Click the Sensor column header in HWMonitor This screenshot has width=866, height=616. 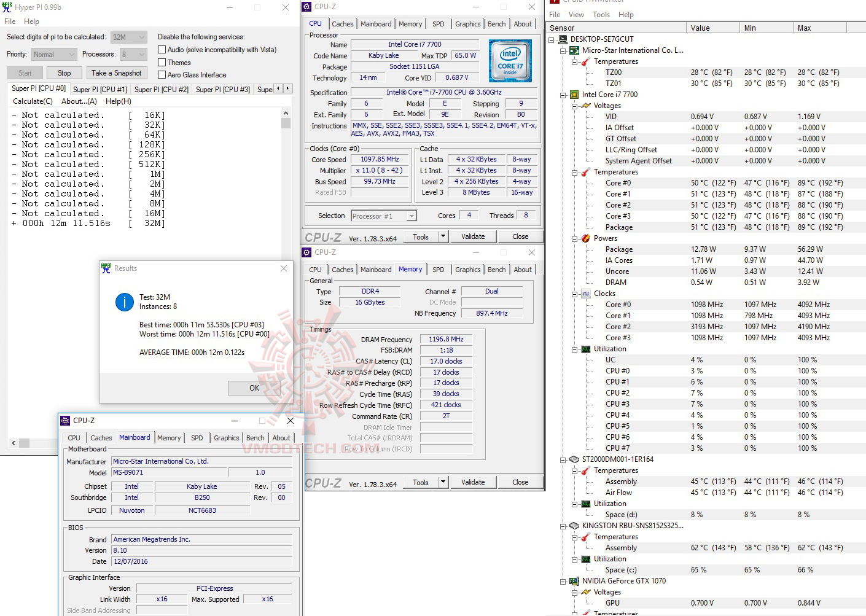pyautogui.click(x=617, y=28)
